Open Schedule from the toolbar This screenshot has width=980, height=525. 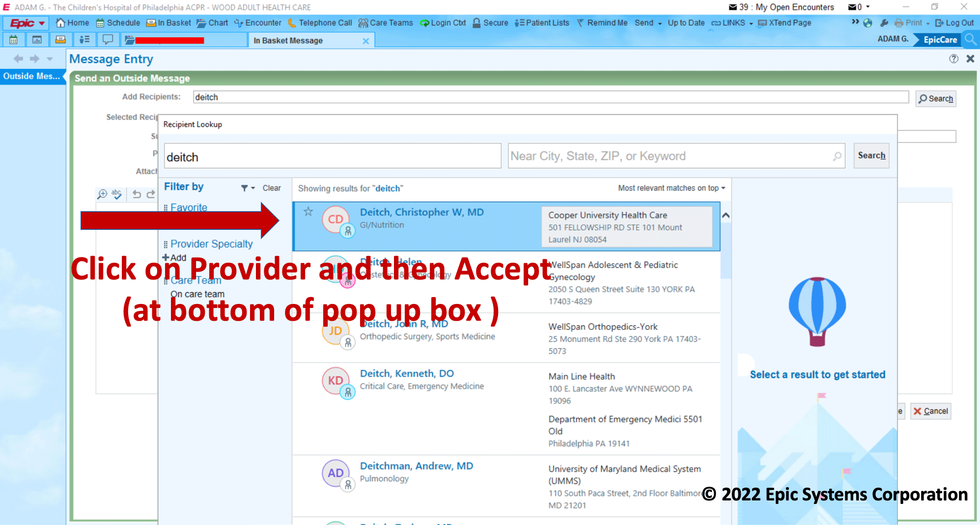[x=118, y=23]
